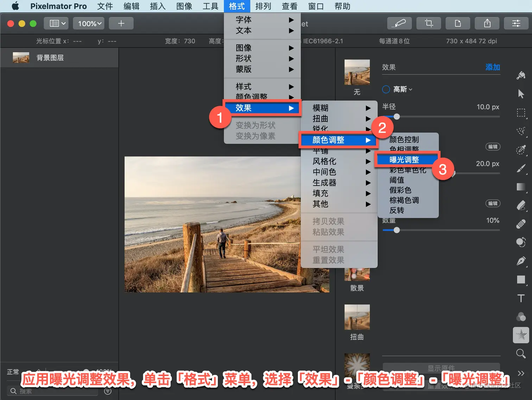This screenshot has height=400, width=532.
Task: Choose 棕褐色调 from the color submenu
Action: pyautogui.click(x=408, y=200)
